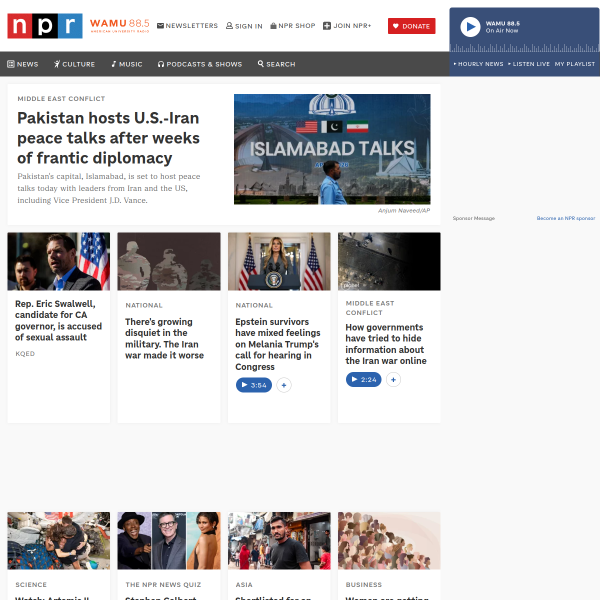Visit NPR Shop with the bag icon
600x600 pixels.
(x=293, y=26)
